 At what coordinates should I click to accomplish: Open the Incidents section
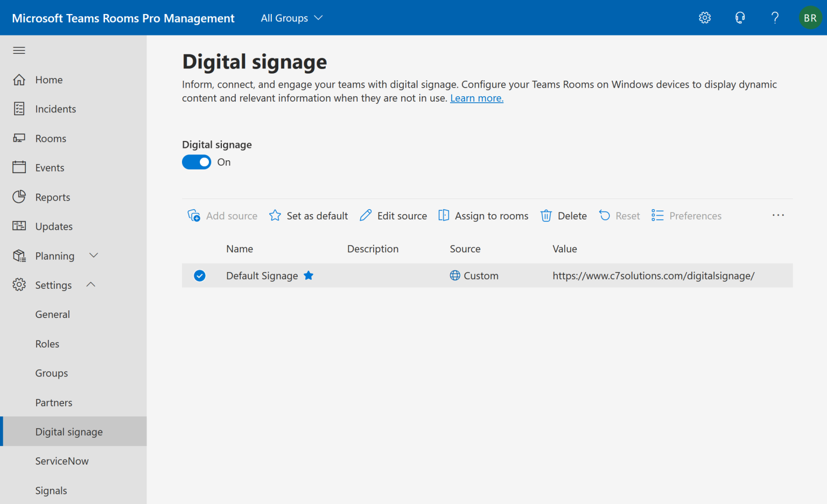tap(19, 109)
